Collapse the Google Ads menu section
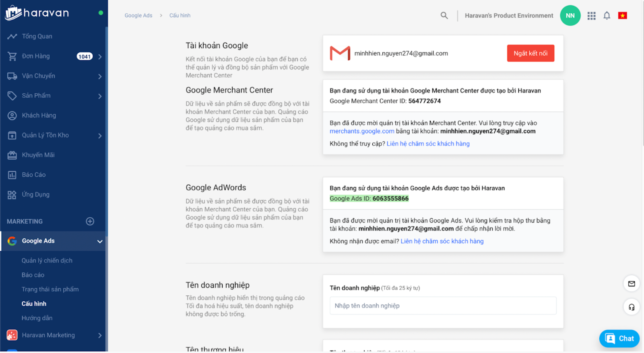Screen dimensions: 644x353 click(99, 242)
